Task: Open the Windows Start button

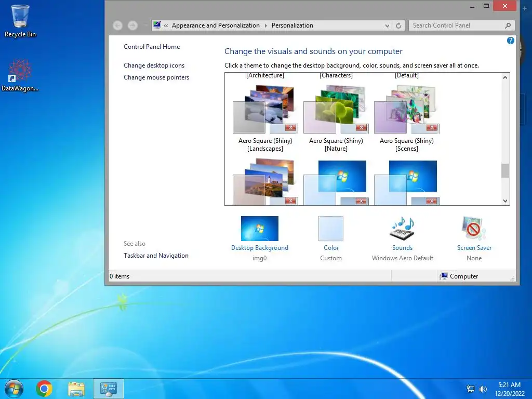Action: coord(14,389)
